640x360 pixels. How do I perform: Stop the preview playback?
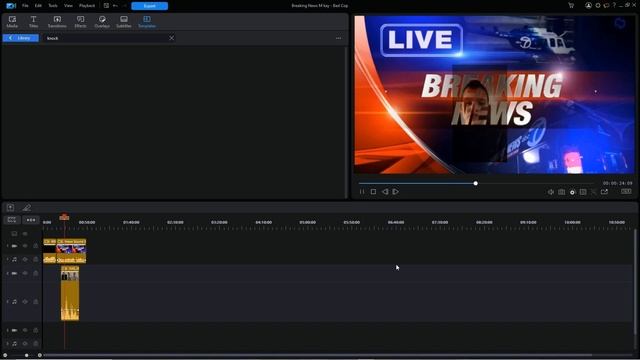pos(373,191)
